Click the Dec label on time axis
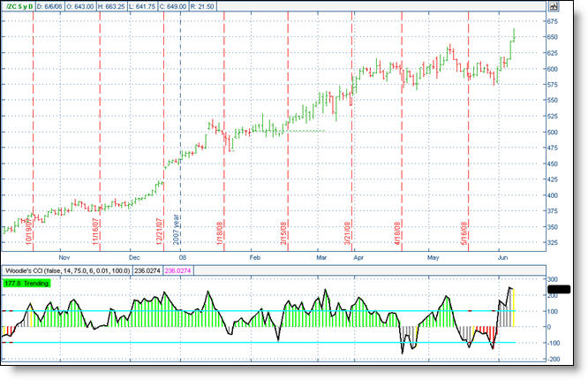This screenshot has height=380, width=588. [134, 257]
